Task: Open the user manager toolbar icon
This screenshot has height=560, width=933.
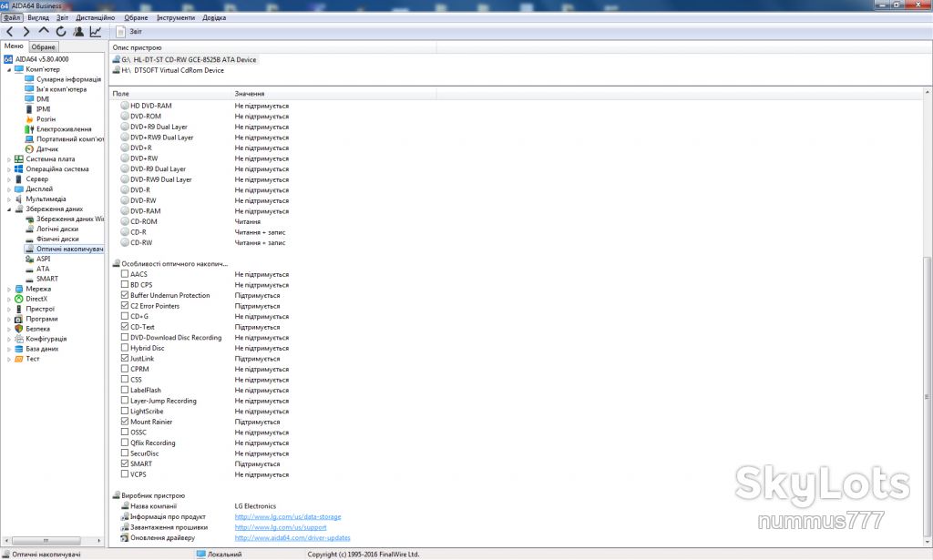Action: 78,32
